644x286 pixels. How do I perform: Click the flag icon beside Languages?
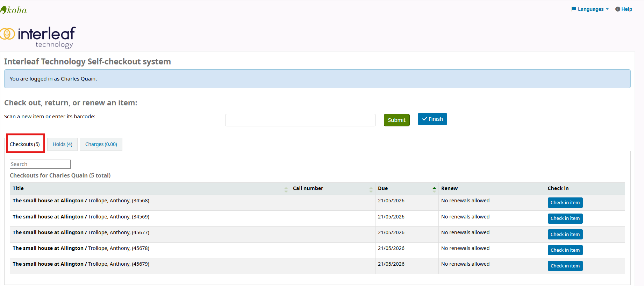(x=574, y=9)
